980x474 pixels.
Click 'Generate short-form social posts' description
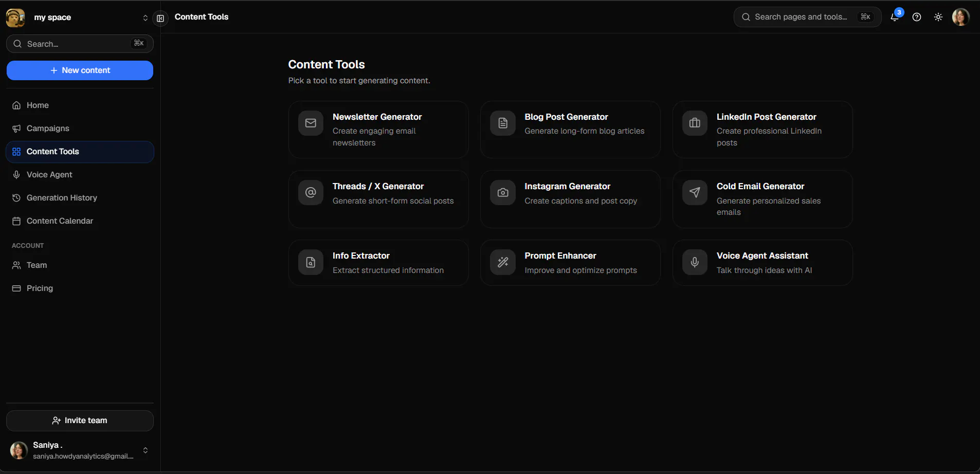[393, 201]
